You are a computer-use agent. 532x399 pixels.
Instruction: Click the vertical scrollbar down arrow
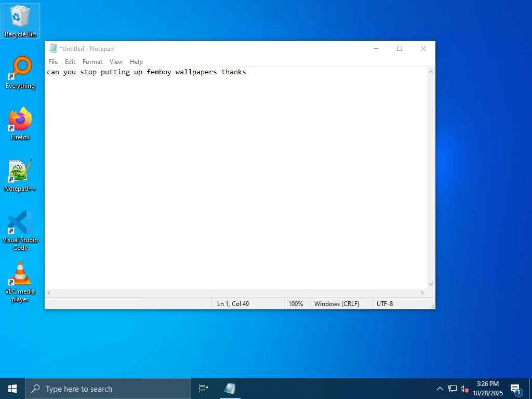pyautogui.click(x=431, y=284)
